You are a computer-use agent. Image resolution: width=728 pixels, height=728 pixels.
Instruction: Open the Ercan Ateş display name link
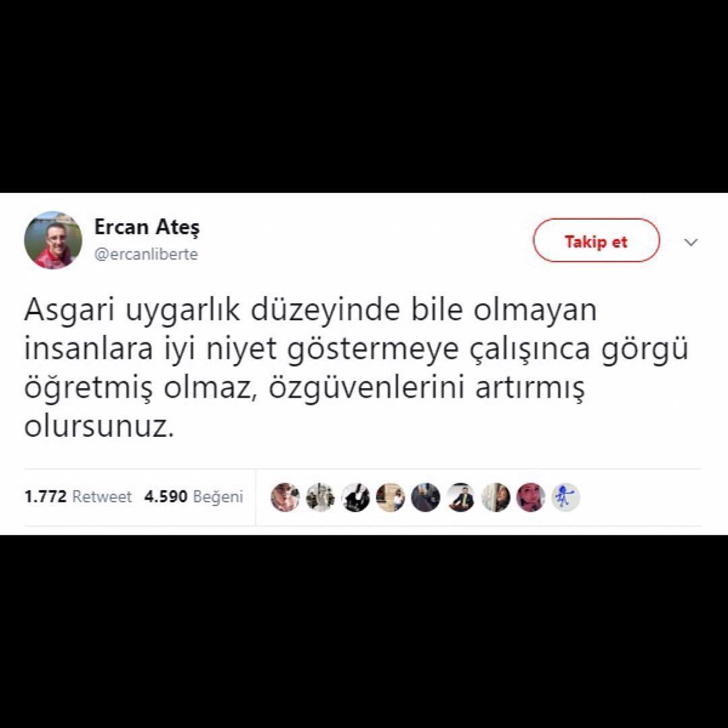click(x=147, y=227)
